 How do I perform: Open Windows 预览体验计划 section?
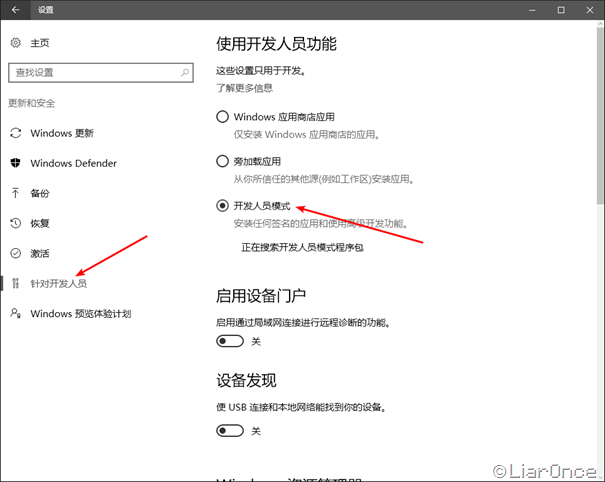(81, 314)
